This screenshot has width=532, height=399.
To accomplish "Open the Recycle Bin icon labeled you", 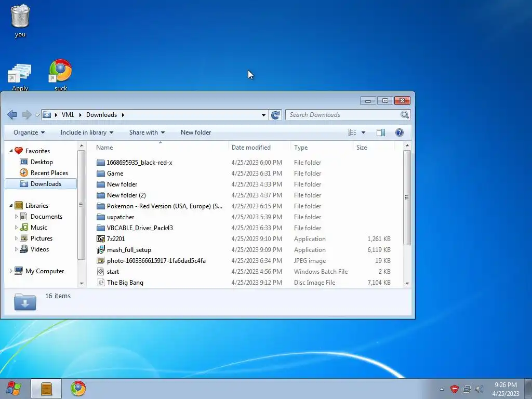I will coord(20,20).
